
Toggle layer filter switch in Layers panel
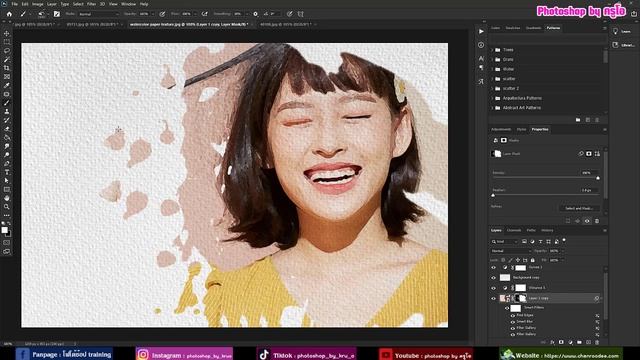click(x=564, y=240)
